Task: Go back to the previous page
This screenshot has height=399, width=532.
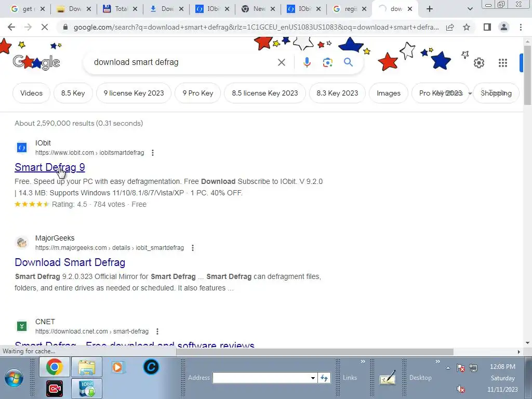Action: [x=11, y=27]
